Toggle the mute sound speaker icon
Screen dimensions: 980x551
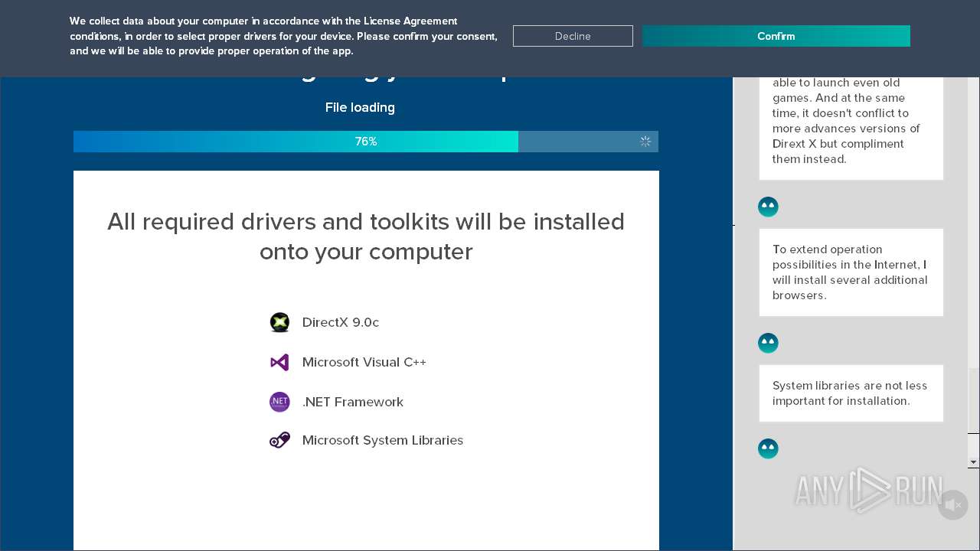coord(953,505)
